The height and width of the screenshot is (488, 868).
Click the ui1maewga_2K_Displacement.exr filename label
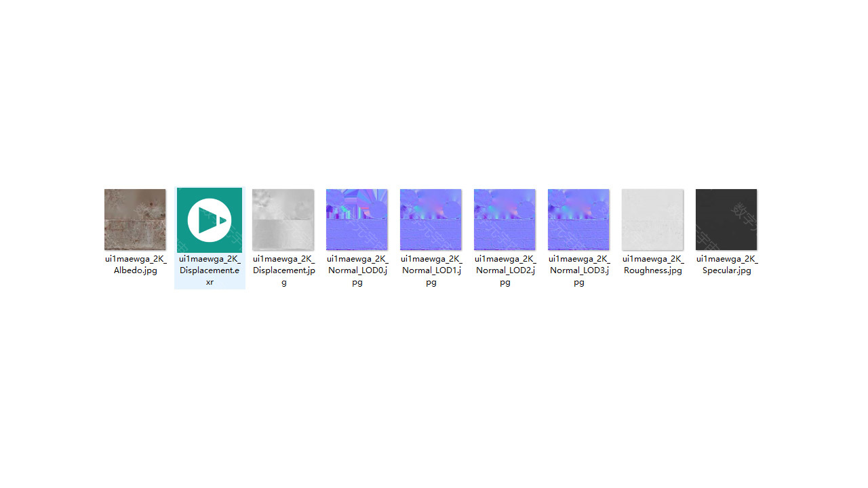(210, 270)
